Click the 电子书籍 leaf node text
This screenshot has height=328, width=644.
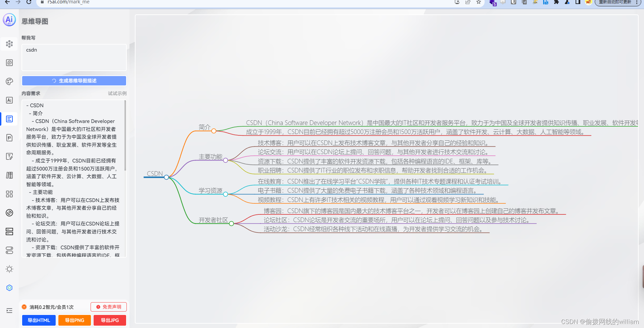pyautogui.click(x=368, y=191)
